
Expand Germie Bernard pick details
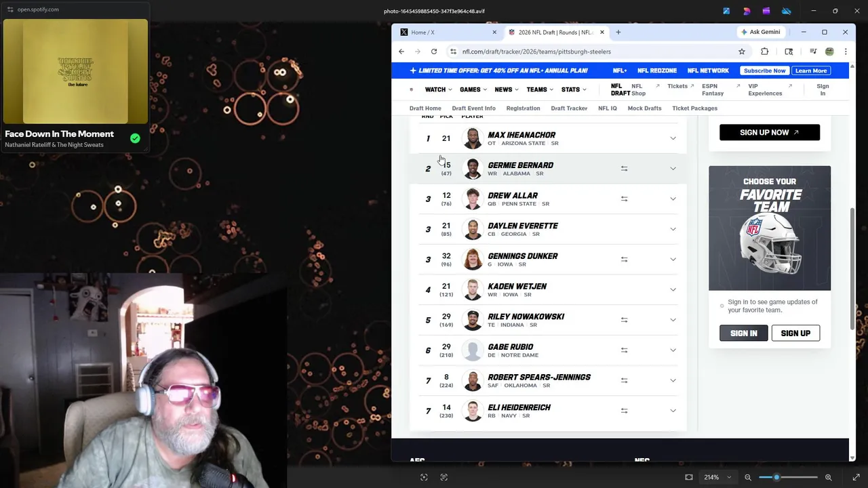[673, 169]
